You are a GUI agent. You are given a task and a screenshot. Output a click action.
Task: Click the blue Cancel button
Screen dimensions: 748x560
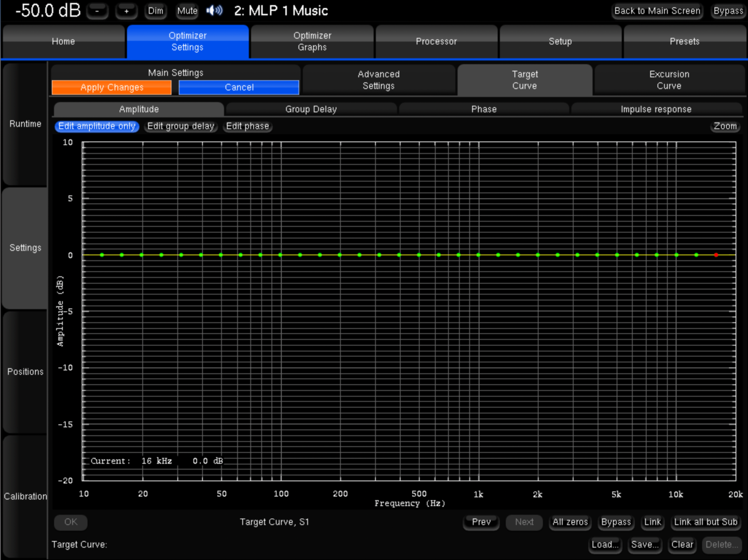pyautogui.click(x=239, y=87)
